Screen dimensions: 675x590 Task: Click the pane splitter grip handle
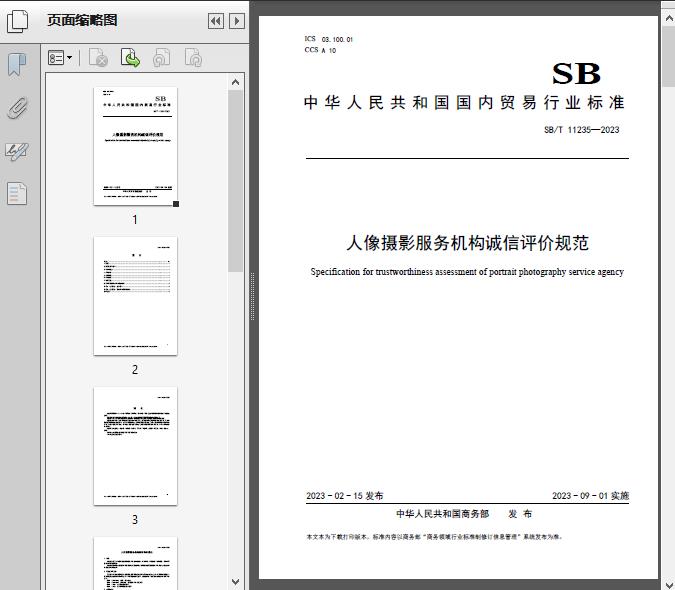click(x=253, y=297)
